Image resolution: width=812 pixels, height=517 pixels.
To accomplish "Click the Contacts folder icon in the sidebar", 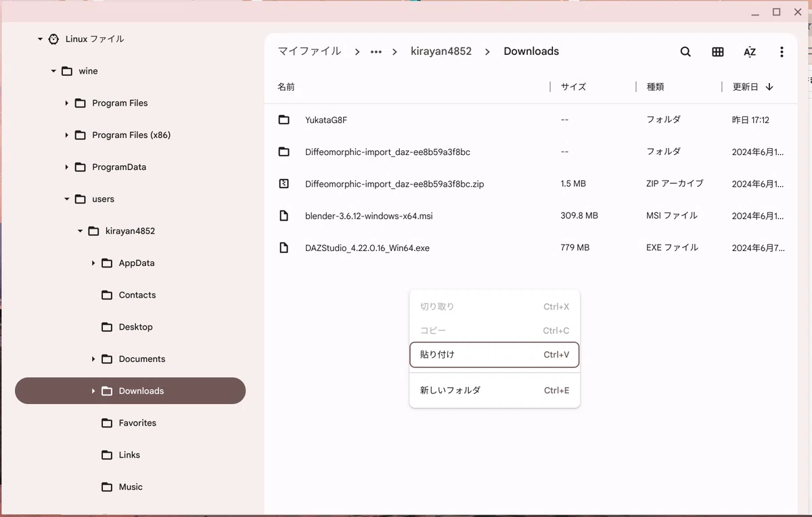I will (x=107, y=295).
